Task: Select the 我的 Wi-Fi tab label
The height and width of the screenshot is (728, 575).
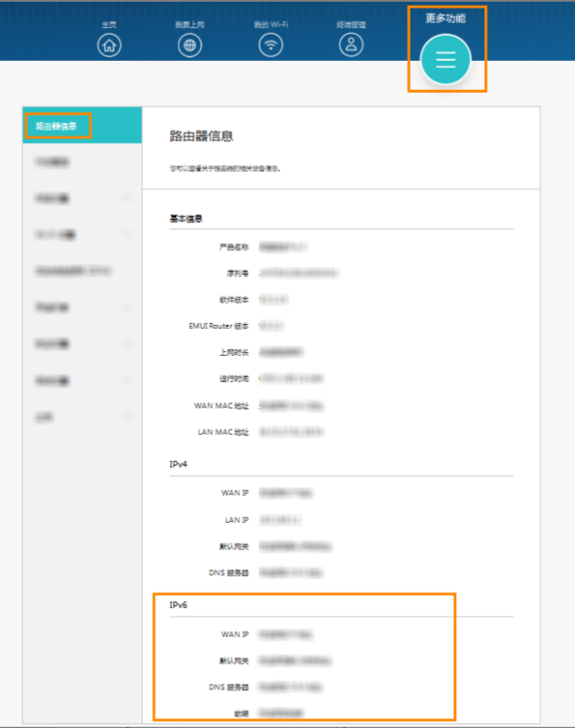Action: (x=271, y=23)
